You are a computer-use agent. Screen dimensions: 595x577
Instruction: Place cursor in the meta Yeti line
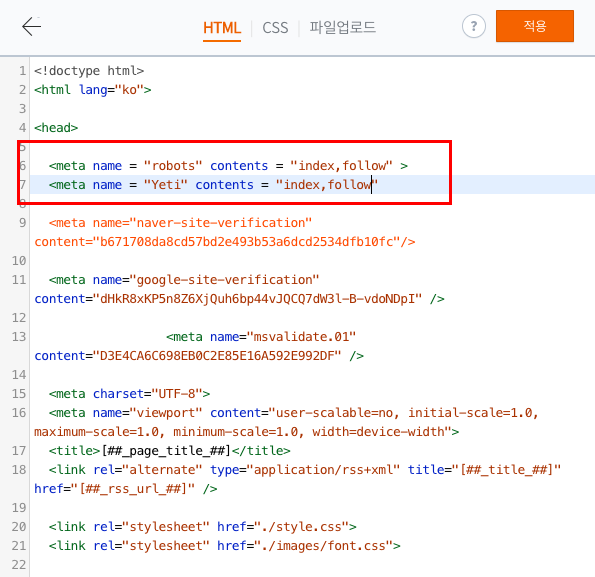(x=213, y=185)
